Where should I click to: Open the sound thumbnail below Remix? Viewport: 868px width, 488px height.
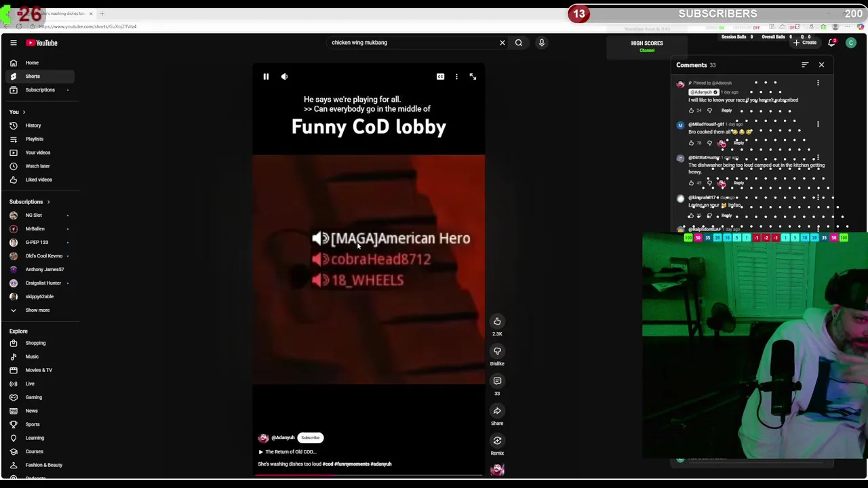pos(497,469)
